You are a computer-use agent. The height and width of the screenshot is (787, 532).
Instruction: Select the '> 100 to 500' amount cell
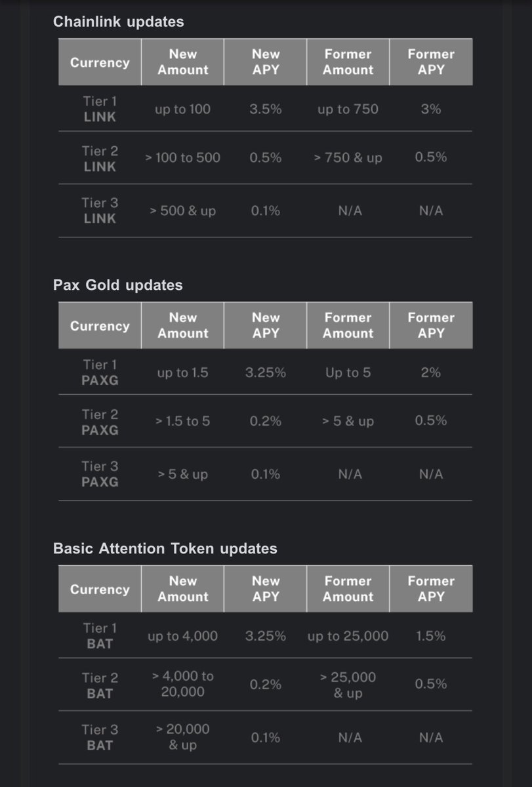point(182,157)
